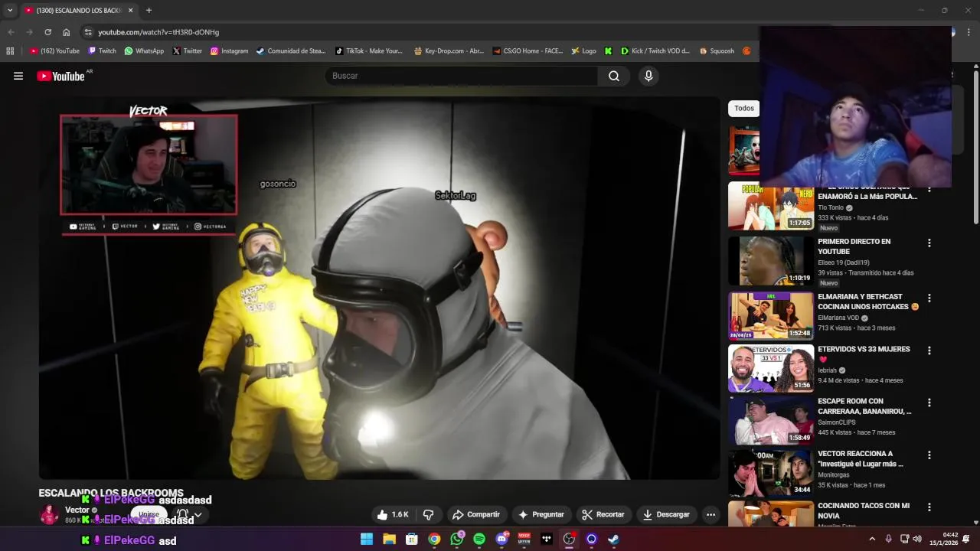Open the green Kick K bookmark icon
980x551 pixels.
coord(608,51)
